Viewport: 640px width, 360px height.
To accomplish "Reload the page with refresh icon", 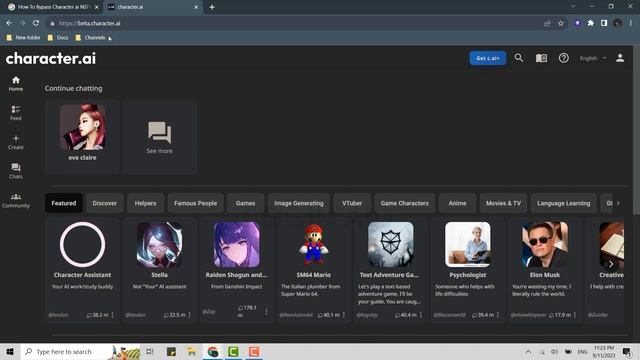I will pos(36,23).
